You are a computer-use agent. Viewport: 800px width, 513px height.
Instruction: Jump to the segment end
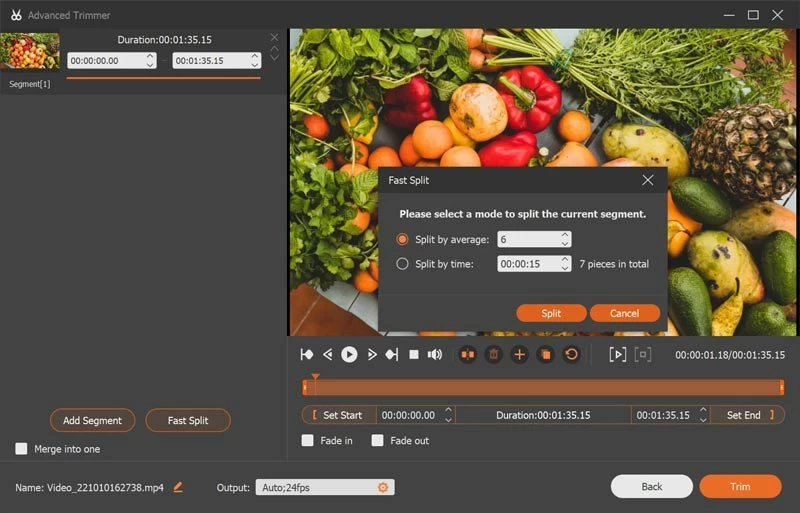(392, 354)
